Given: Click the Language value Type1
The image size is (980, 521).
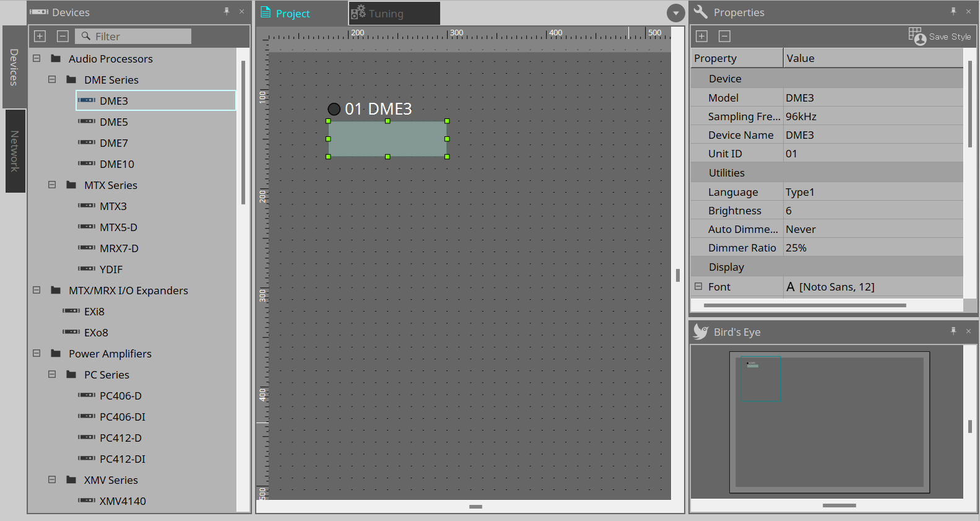Looking at the screenshot, I should click(873, 192).
